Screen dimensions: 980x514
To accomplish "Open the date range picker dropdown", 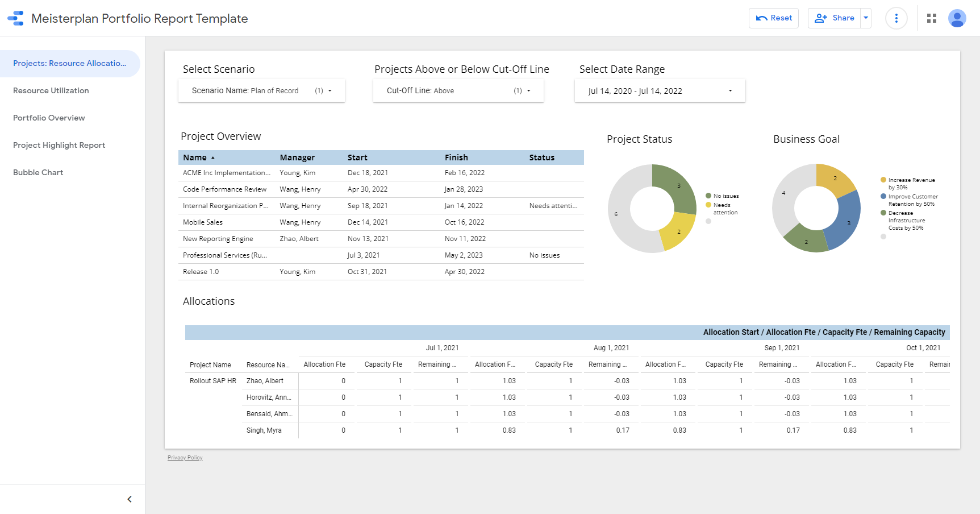I will 660,91.
